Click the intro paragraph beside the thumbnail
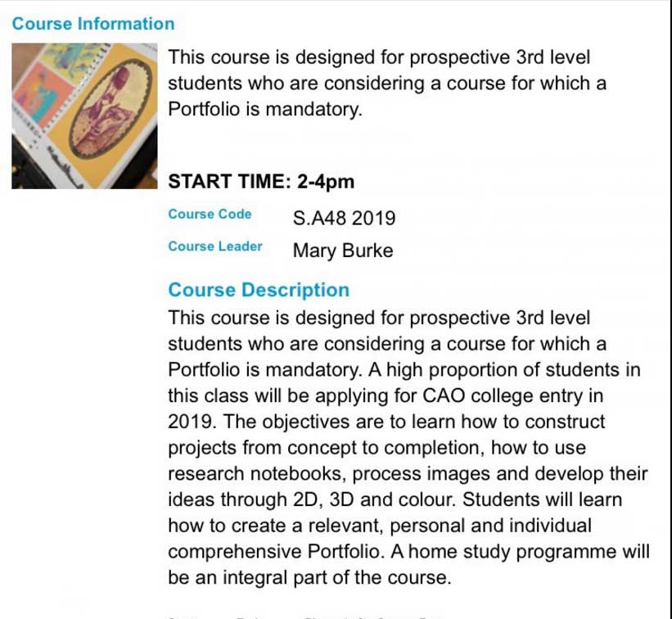This screenshot has height=619, width=672. tap(387, 84)
